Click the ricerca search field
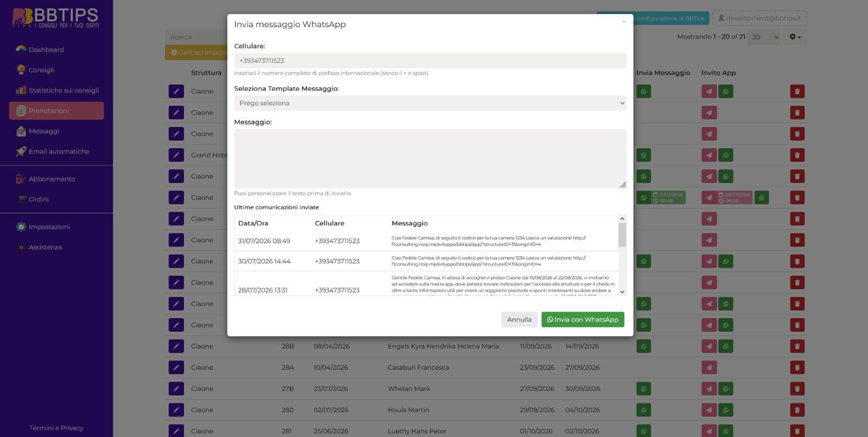 point(196,37)
